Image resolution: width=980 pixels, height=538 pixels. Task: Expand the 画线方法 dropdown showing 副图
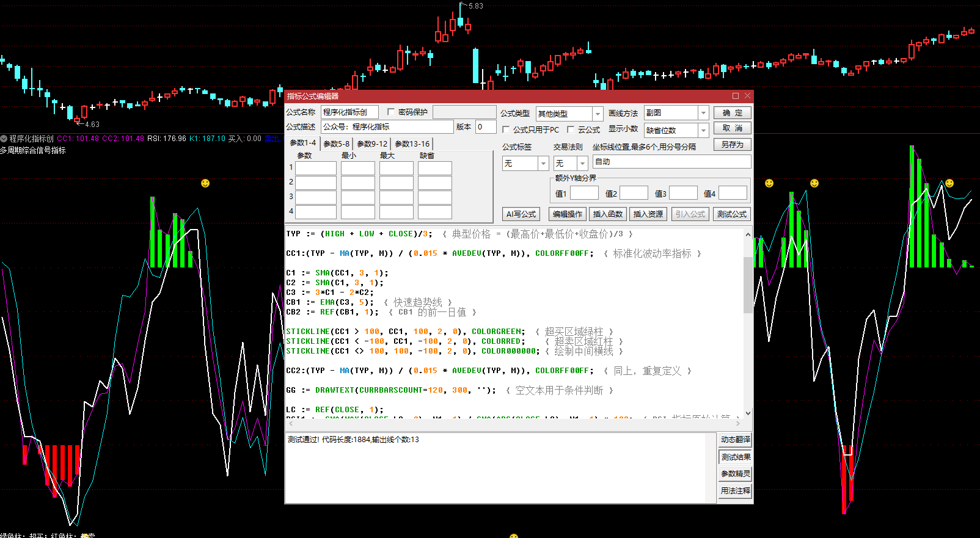[x=703, y=113]
